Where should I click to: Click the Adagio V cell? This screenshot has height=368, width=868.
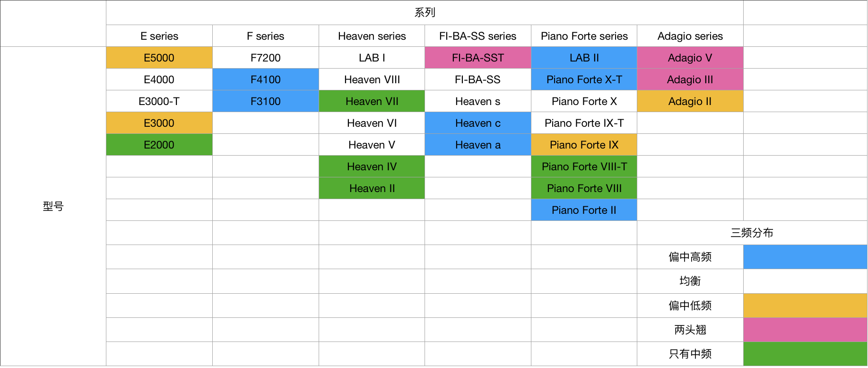pyautogui.click(x=690, y=58)
